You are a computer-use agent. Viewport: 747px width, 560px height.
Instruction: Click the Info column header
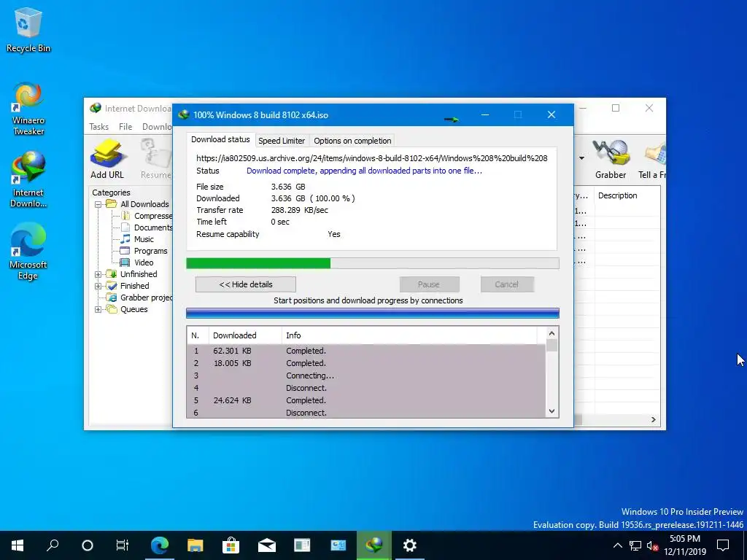click(x=409, y=335)
